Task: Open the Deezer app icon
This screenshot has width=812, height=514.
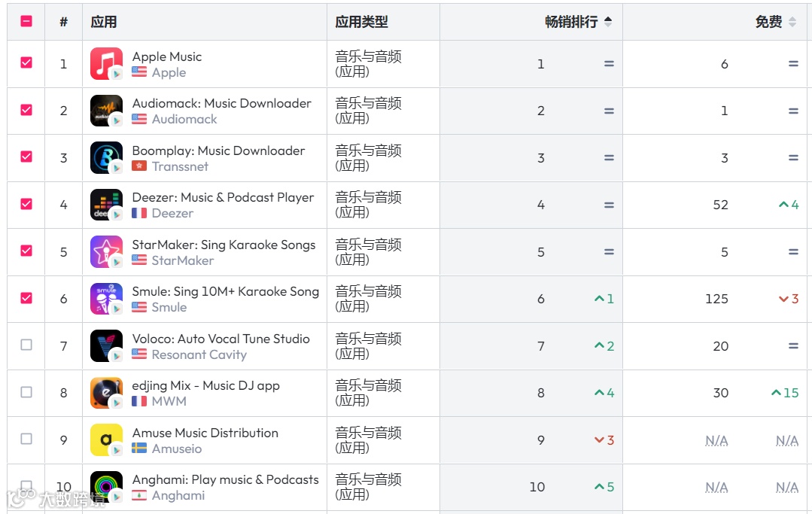Action: coord(106,205)
